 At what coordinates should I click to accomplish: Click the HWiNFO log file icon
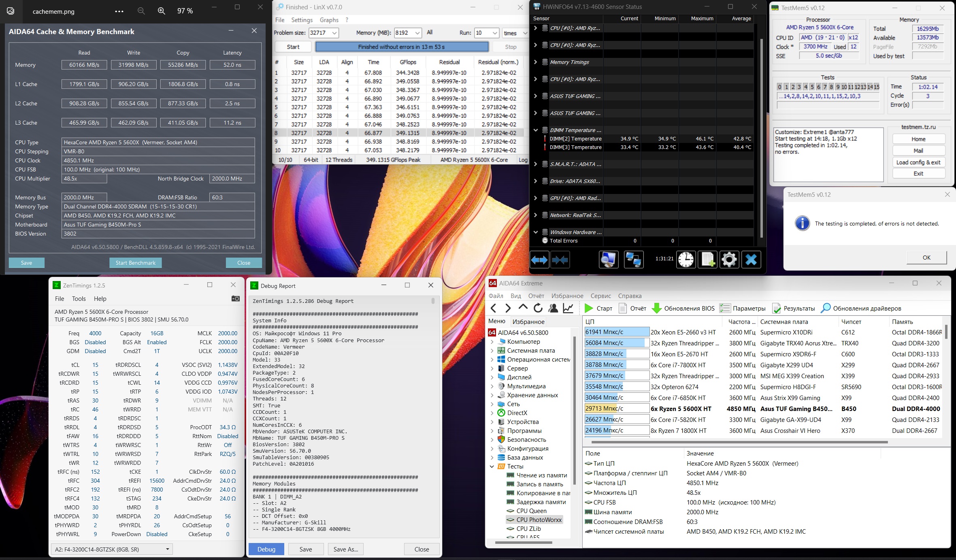point(707,260)
